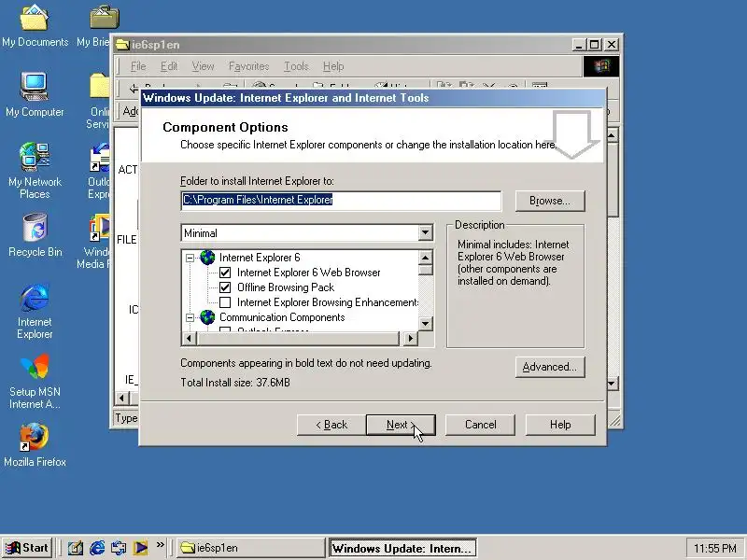Go to the previous step with Back
Viewport: 747px width, 560px height.
pos(331,425)
